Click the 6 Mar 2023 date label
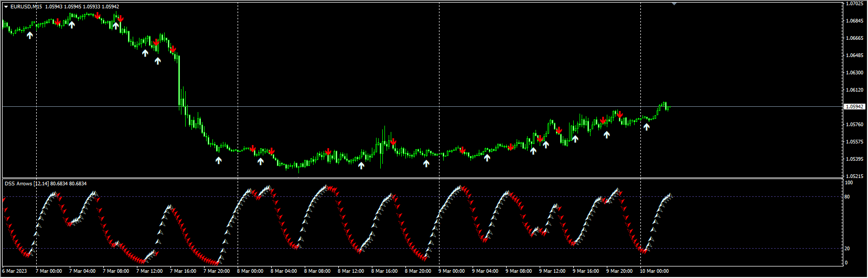 point(15,271)
